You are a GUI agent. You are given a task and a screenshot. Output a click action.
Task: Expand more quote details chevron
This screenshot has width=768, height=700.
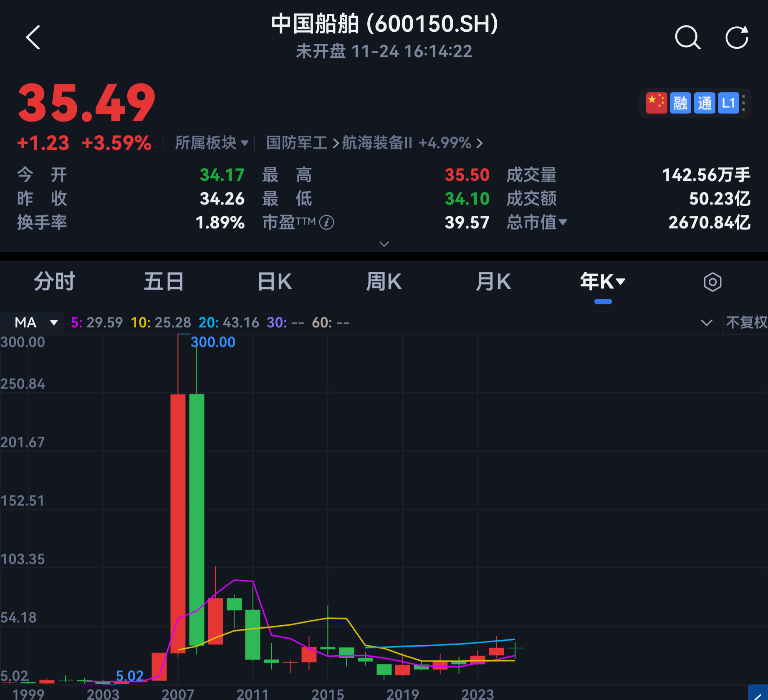pos(384,244)
